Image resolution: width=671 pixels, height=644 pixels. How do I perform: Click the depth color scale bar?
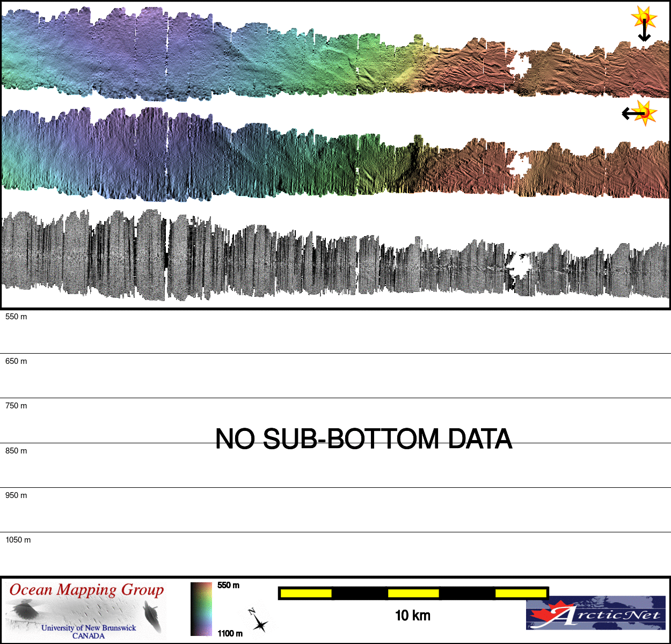(x=201, y=609)
